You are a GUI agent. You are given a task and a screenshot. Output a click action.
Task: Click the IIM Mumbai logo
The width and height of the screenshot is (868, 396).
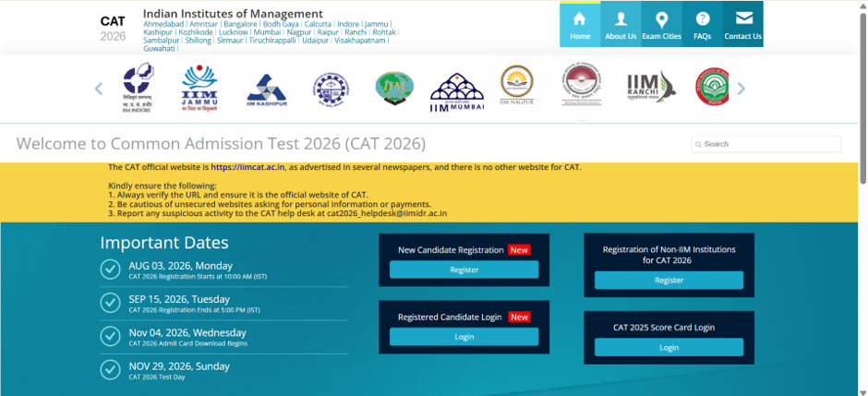457,91
